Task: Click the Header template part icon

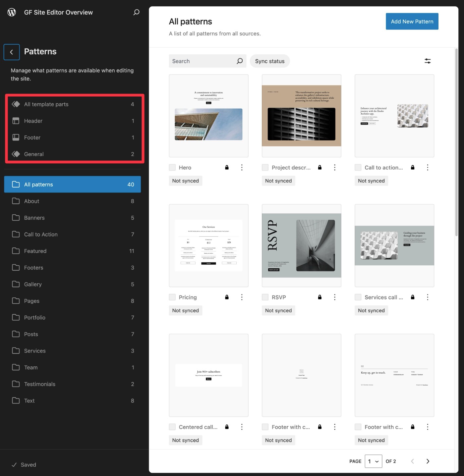Action: (x=16, y=121)
